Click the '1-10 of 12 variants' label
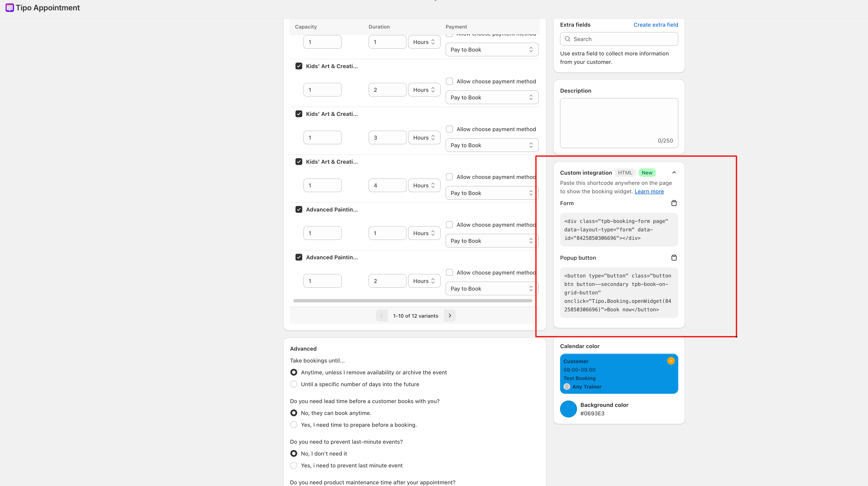 point(415,316)
